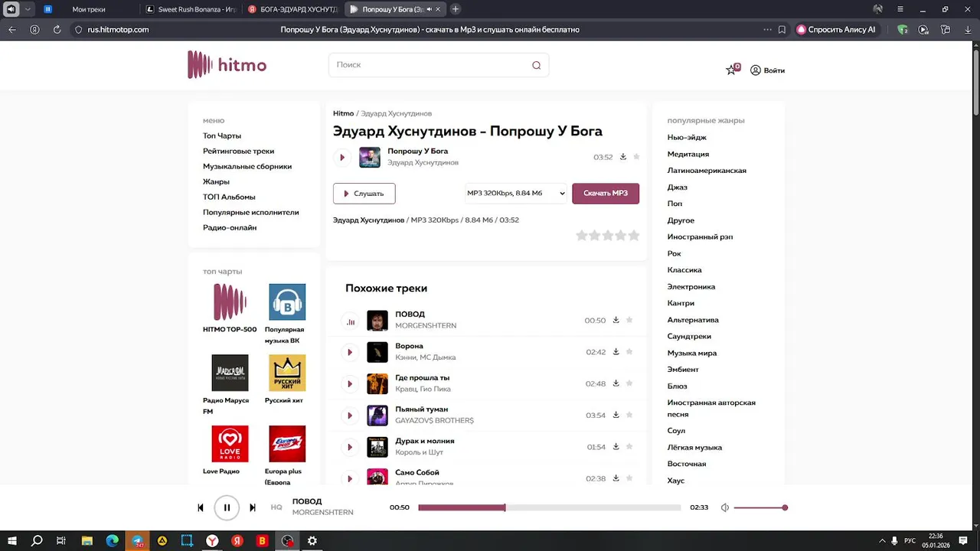Open favorites star icon in header
The image size is (980, 551).
731,70
